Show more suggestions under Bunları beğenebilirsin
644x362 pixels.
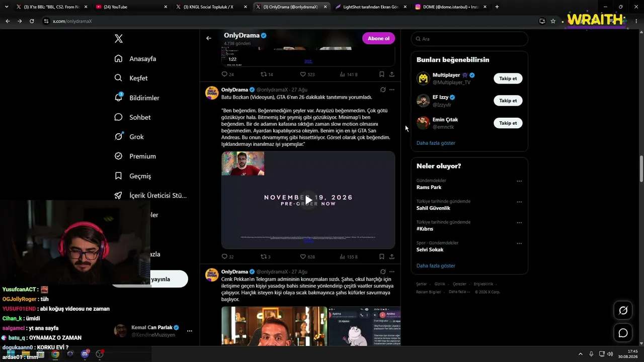tap(436, 143)
